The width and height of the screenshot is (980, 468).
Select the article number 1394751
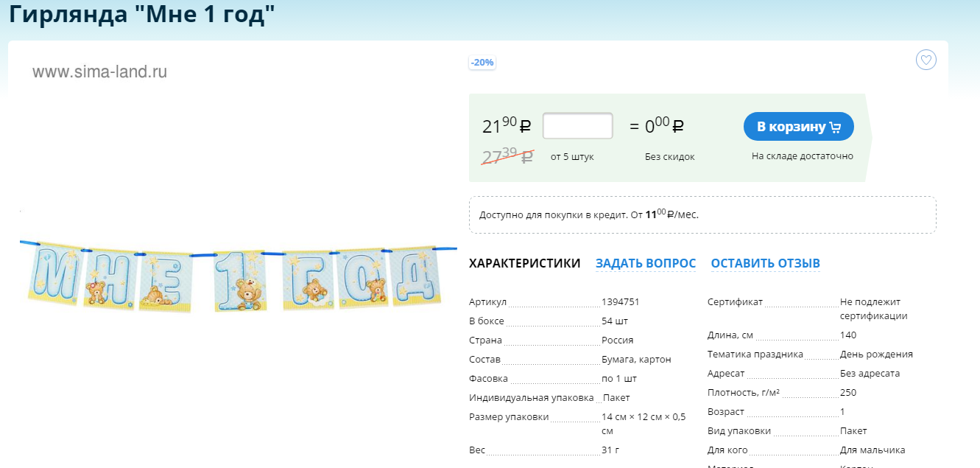[x=620, y=302]
